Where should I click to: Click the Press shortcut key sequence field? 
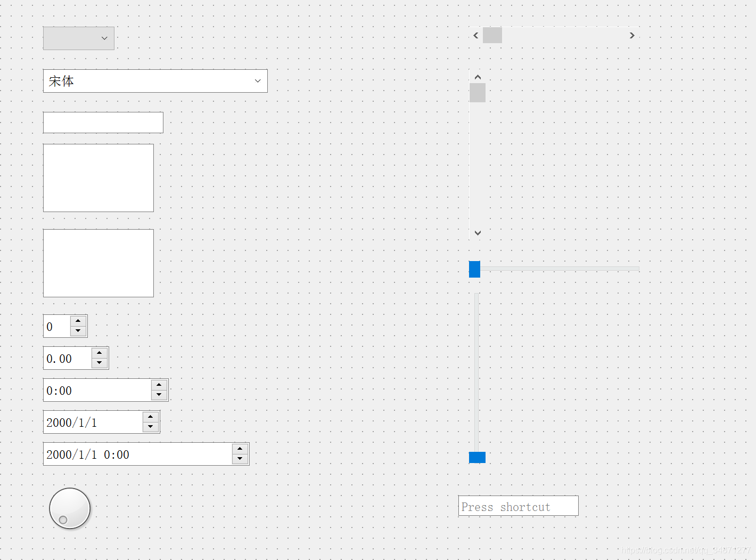click(x=519, y=506)
